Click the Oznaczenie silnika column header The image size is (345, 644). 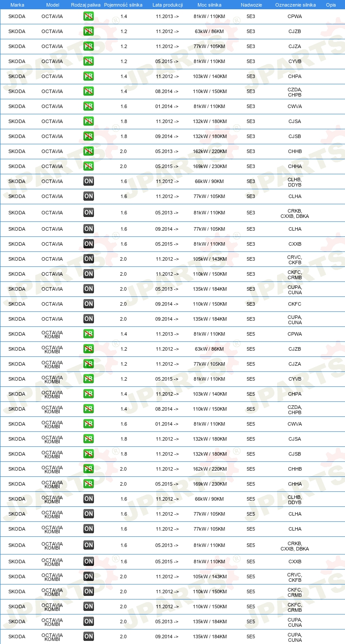pyautogui.click(x=295, y=5)
